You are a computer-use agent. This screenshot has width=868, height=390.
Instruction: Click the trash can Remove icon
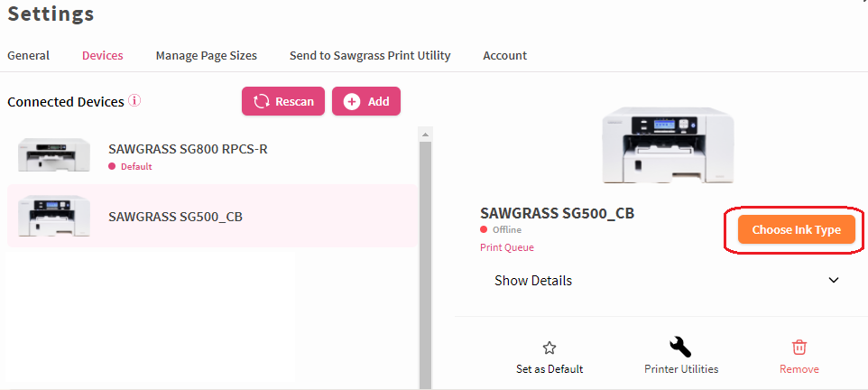click(799, 348)
